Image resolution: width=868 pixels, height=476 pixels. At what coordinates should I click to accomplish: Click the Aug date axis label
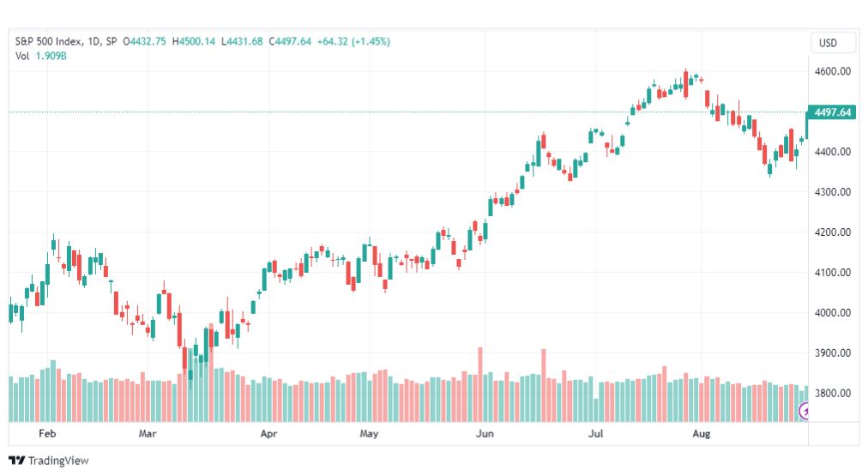[702, 433]
